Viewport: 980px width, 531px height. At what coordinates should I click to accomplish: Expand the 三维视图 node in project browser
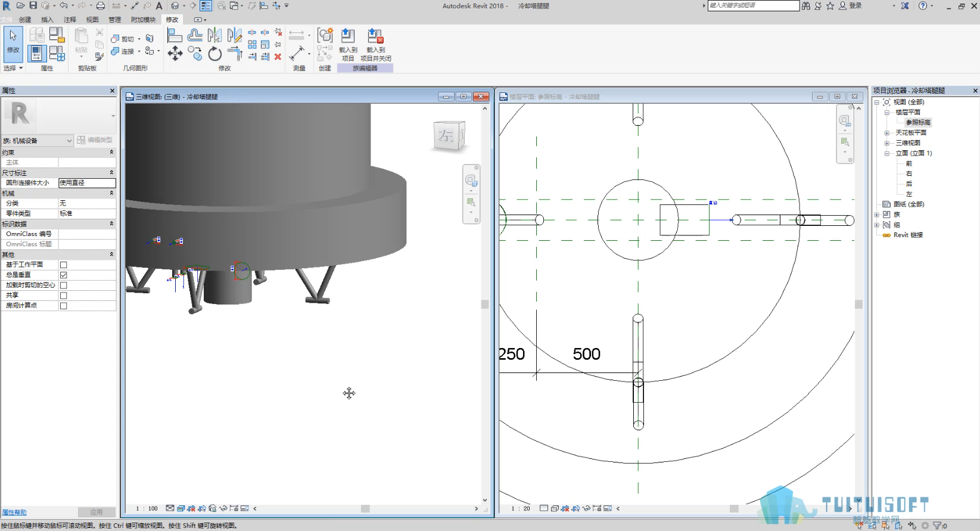pyautogui.click(x=886, y=143)
